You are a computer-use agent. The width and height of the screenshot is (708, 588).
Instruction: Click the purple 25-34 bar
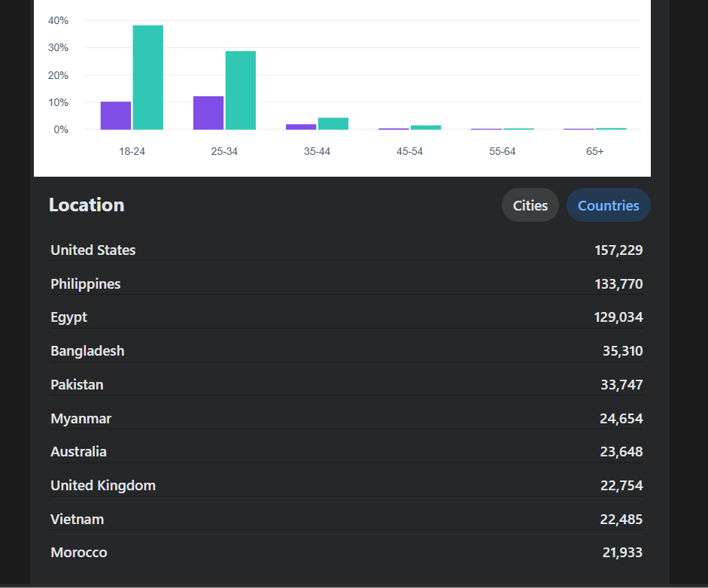[x=208, y=113]
